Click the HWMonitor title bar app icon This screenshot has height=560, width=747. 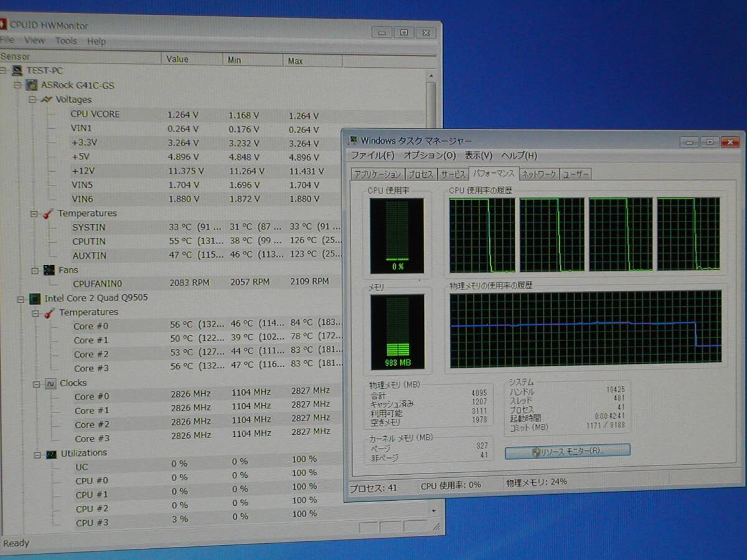point(2,26)
